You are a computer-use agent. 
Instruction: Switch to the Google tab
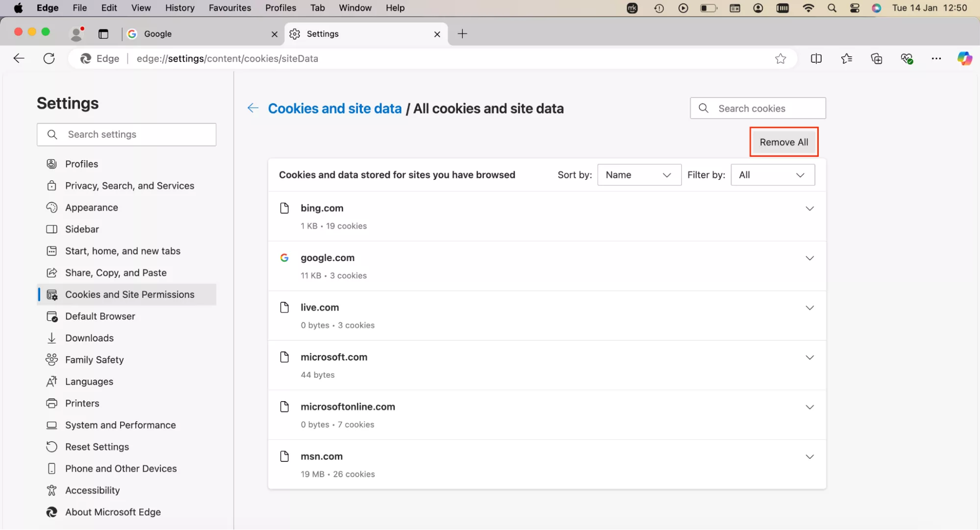click(196, 34)
